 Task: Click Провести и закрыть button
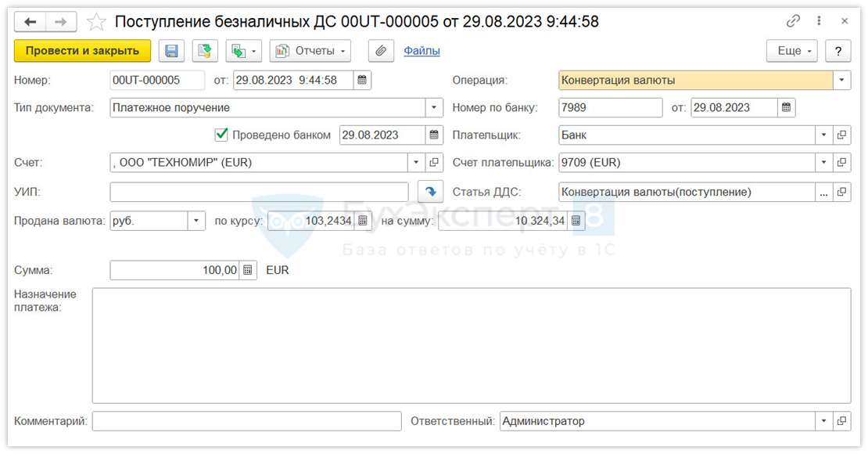(x=82, y=51)
